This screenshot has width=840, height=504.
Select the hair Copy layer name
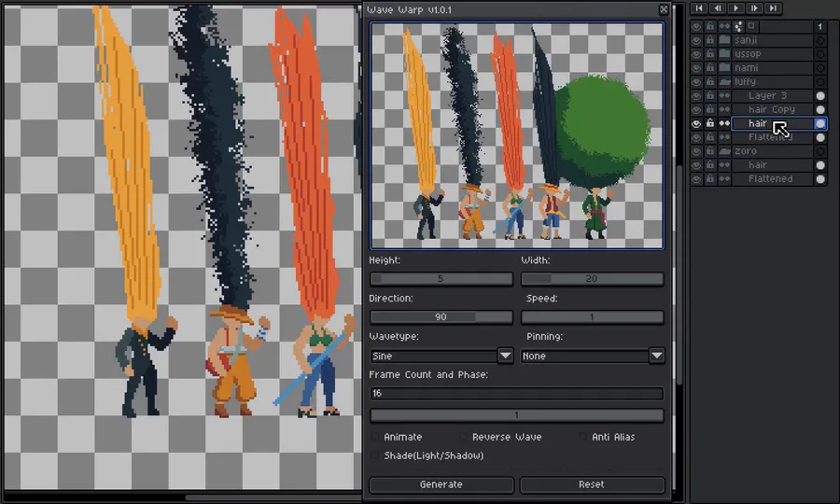pos(772,110)
